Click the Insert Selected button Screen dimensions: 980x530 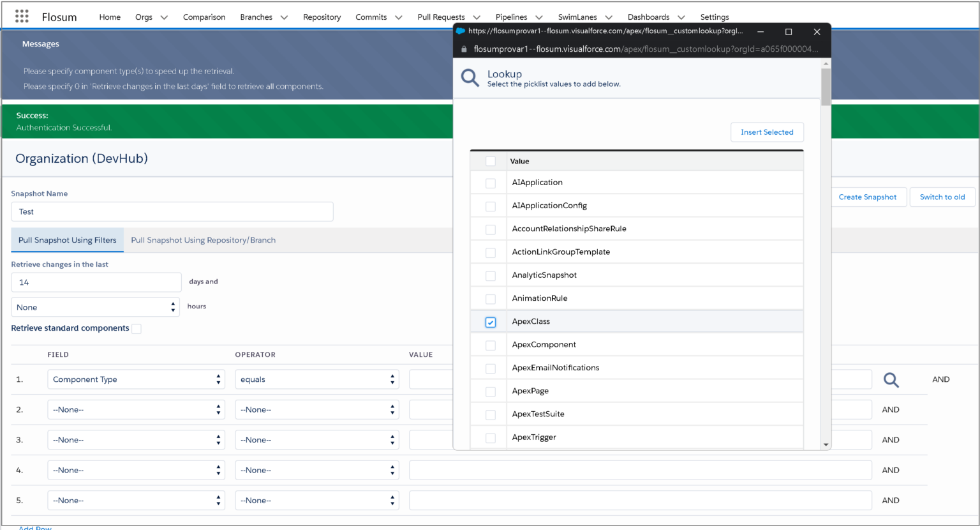click(x=767, y=132)
